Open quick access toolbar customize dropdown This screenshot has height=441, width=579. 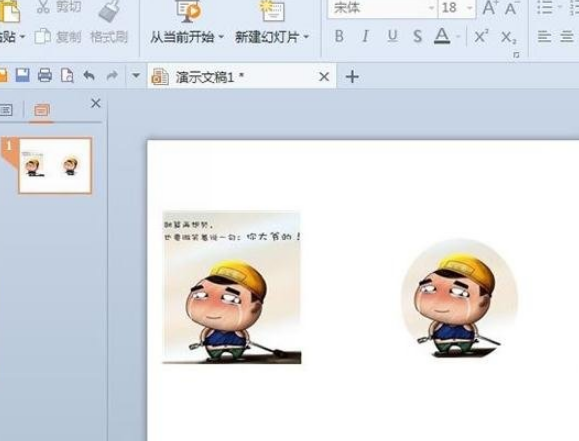136,76
